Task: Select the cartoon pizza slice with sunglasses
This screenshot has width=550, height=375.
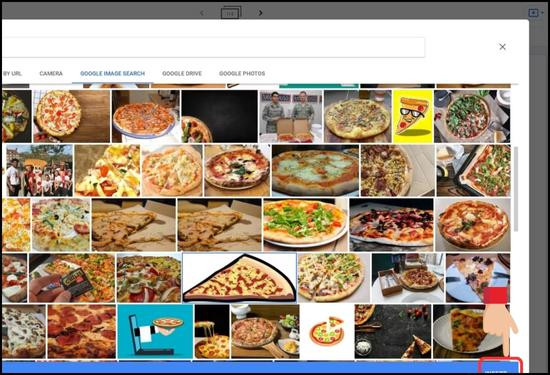Action: (412, 116)
